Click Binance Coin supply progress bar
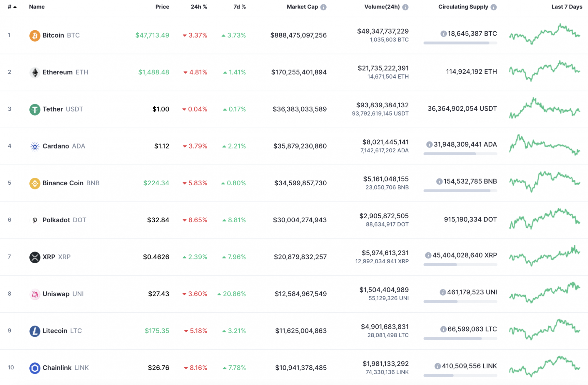This screenshot has width=588, height=385. 460,191
